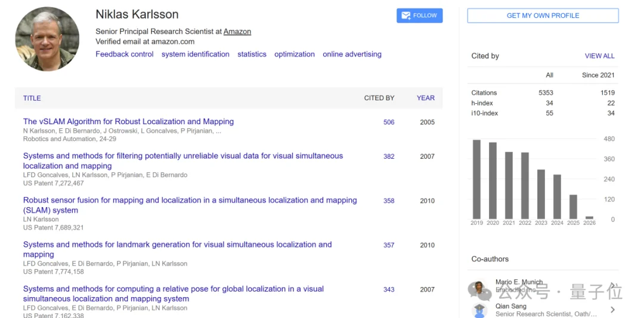Open the statistics interest tag
Screen dimensions: 644x318
252,54
